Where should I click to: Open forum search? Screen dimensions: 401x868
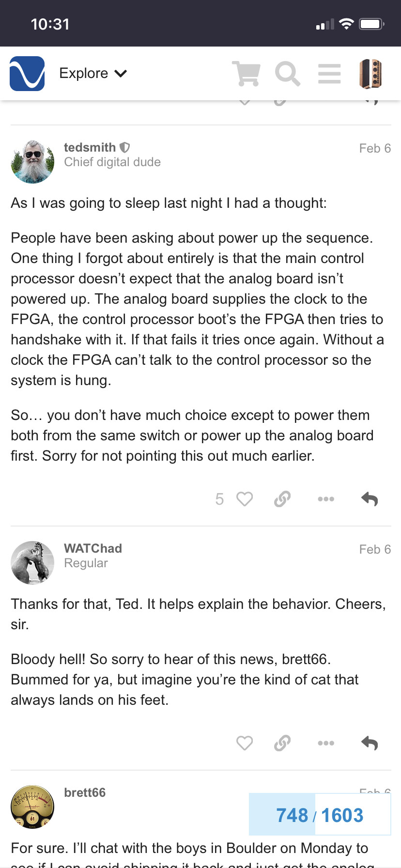coord(287,74)
